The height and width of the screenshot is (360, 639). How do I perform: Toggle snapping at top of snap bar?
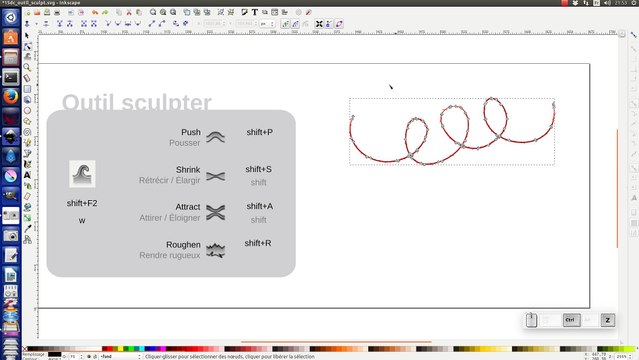[x=634, y=35]
